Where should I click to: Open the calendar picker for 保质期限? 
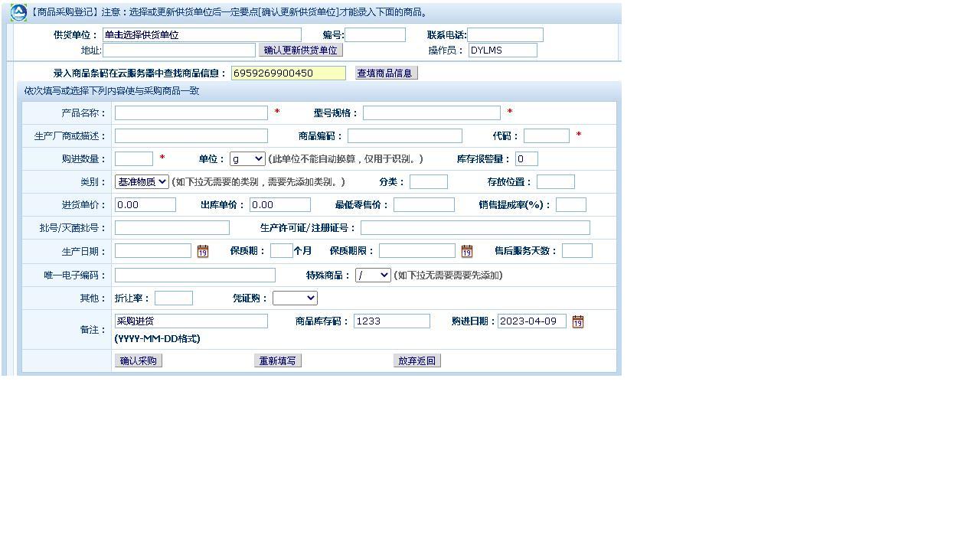[467, 251]
